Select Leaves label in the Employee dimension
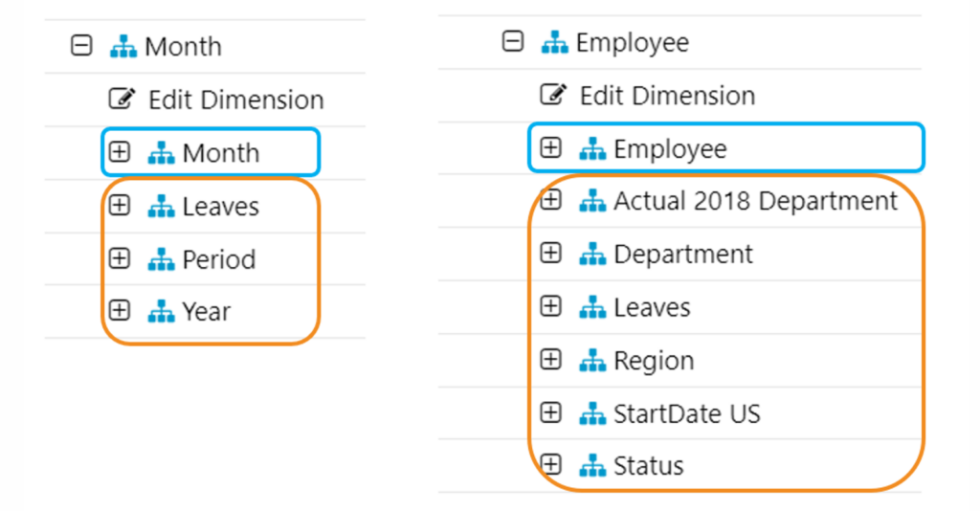This screenshot has height=511, width=980. pyautogui.click(x=652, y=307)
